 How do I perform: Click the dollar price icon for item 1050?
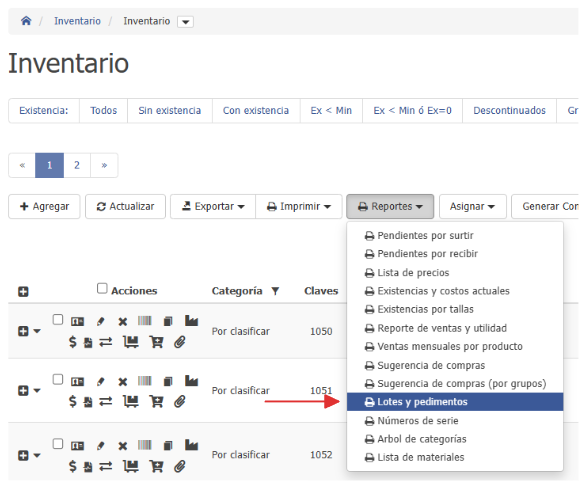click(73, 342)
